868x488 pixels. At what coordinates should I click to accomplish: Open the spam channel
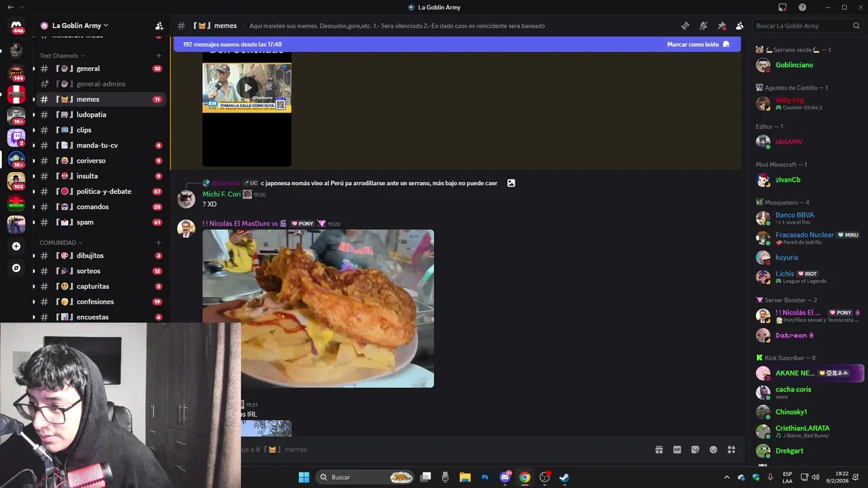click(100, 222)
